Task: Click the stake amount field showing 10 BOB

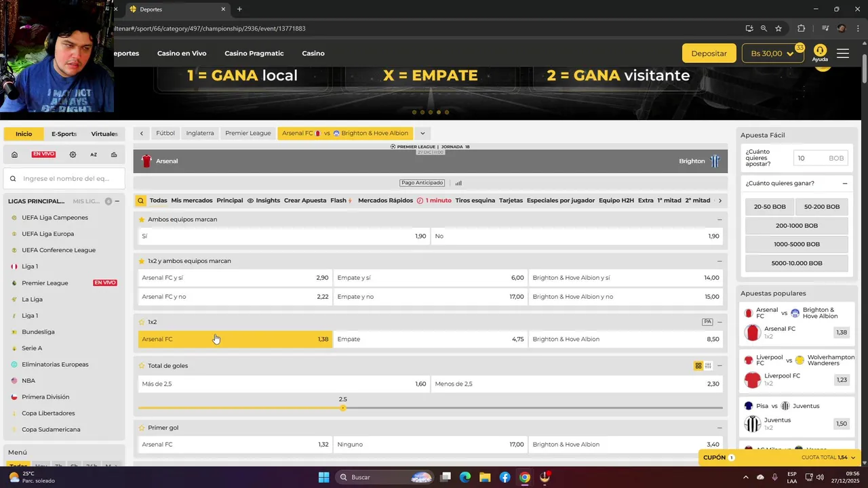Action: (x=821, y=158)
